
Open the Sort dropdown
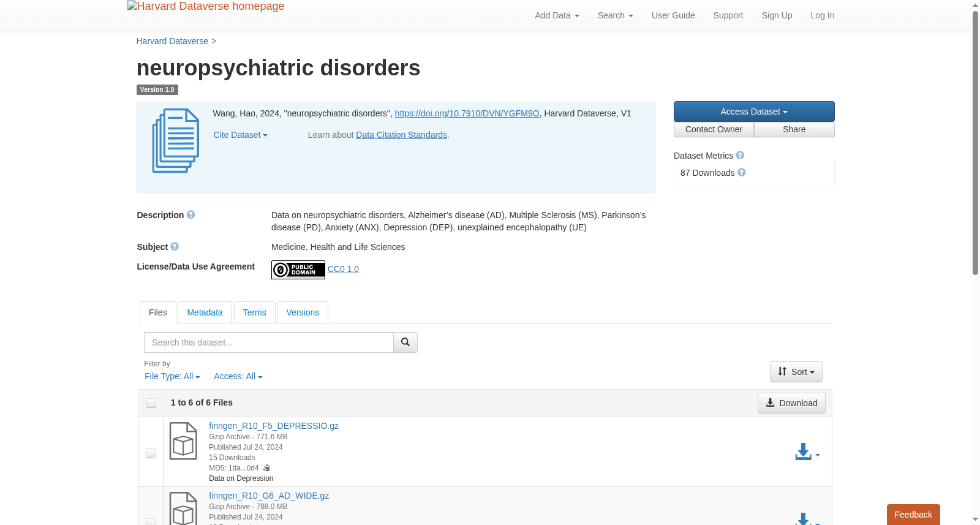[796, 372]
